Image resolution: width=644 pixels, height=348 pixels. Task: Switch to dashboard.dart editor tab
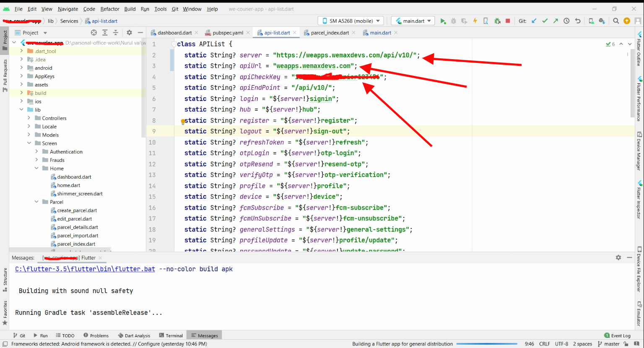(x=174, y=33)
